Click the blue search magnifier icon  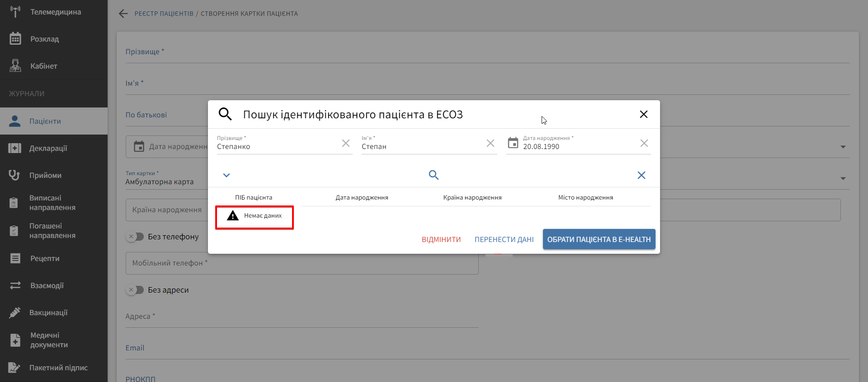[434, 175]
